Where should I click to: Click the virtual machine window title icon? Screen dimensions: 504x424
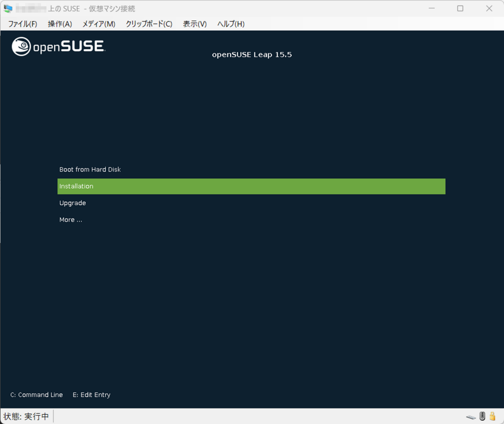8,8
